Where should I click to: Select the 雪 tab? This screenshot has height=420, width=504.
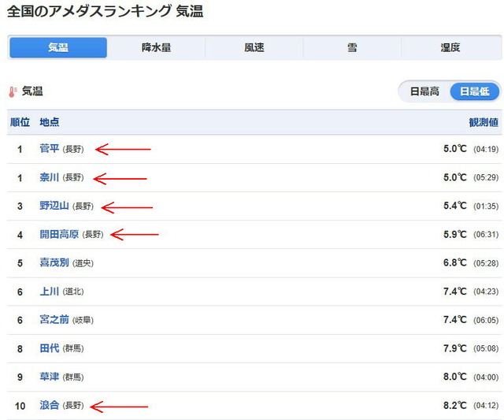coord(352,47)
